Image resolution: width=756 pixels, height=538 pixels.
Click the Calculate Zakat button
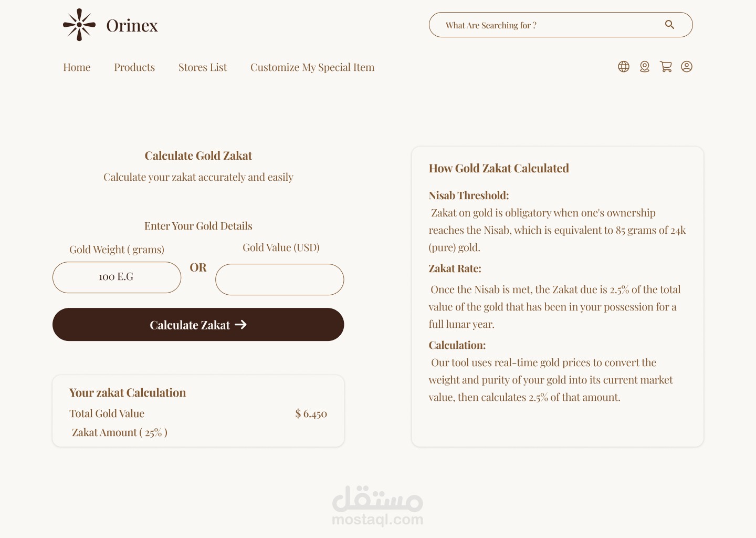coord(198,325)
